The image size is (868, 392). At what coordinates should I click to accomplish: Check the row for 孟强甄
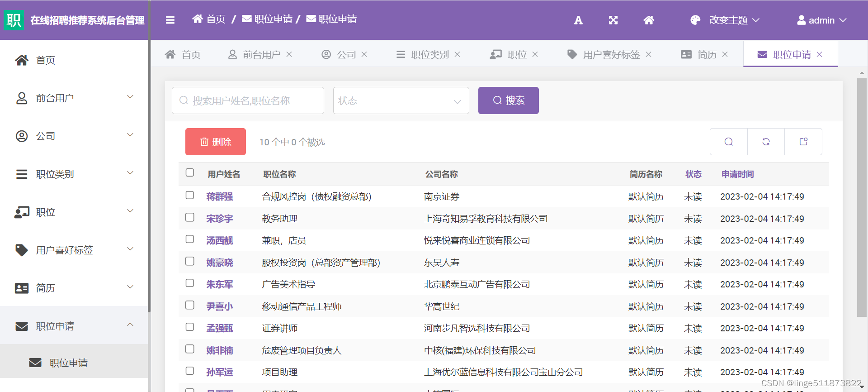click(x=190, y=327)
